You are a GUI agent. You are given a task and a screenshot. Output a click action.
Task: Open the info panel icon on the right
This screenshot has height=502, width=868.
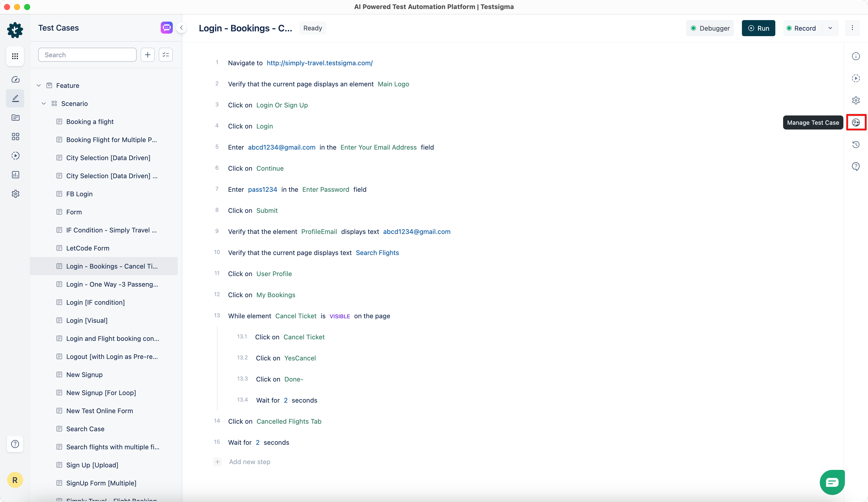[x=856, y=56]
